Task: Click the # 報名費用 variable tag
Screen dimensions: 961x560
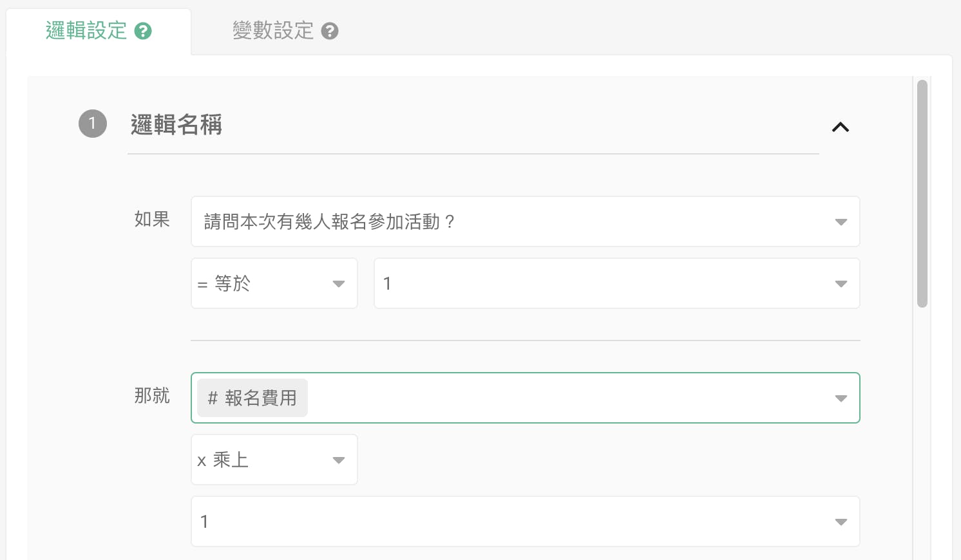Action: 252,398
